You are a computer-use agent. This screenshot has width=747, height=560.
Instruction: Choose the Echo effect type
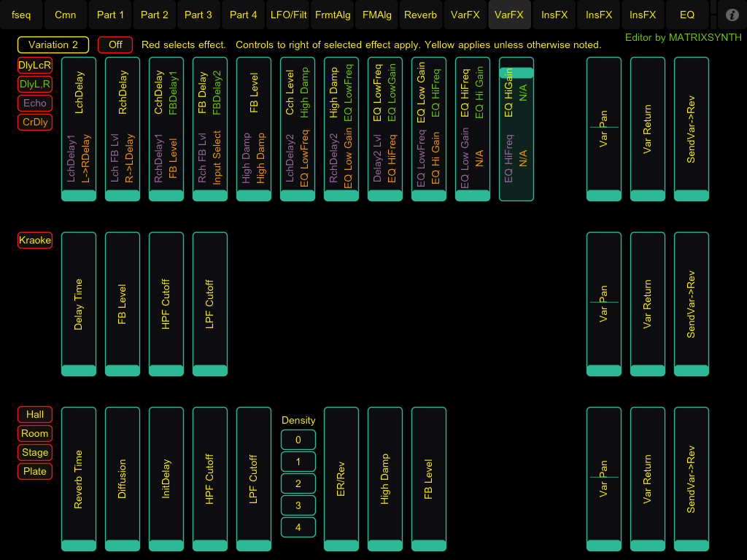(35, 104)
